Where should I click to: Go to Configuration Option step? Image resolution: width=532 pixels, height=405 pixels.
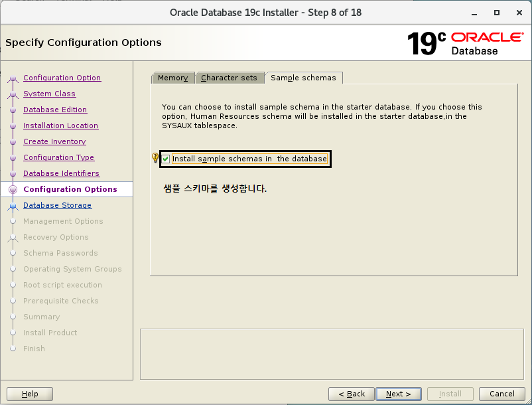click(62, 78)
